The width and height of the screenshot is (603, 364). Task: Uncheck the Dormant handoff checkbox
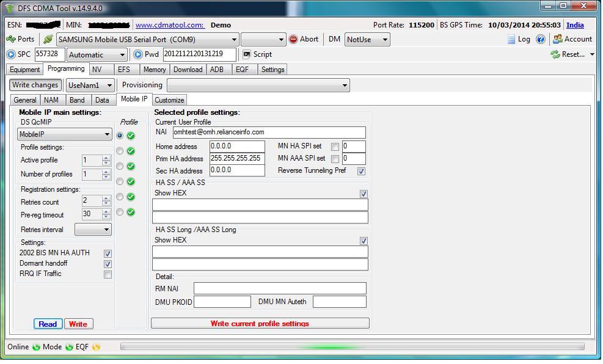pyautogui.click(x=108, y=264)
